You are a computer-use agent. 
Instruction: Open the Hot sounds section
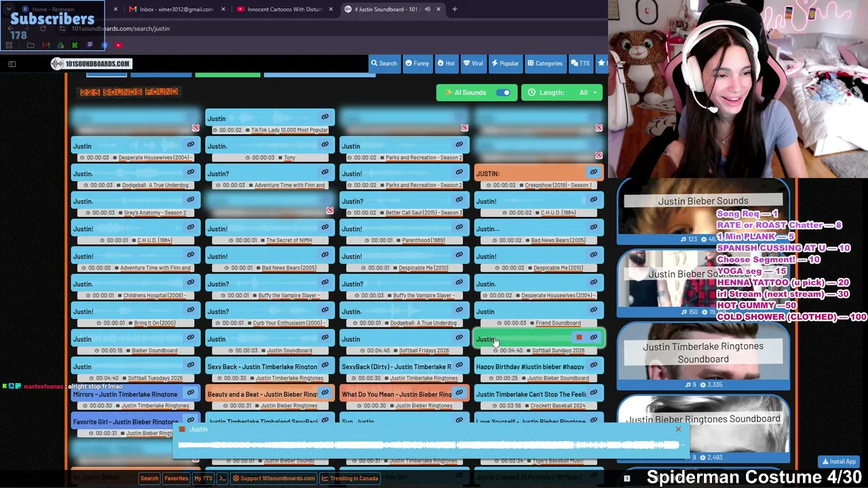coord(446,64)
